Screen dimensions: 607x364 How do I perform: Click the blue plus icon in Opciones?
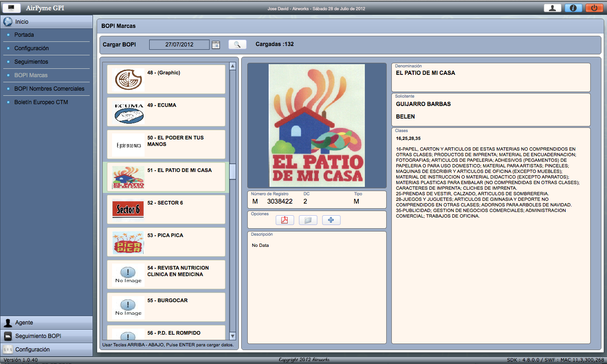[331, 220]
